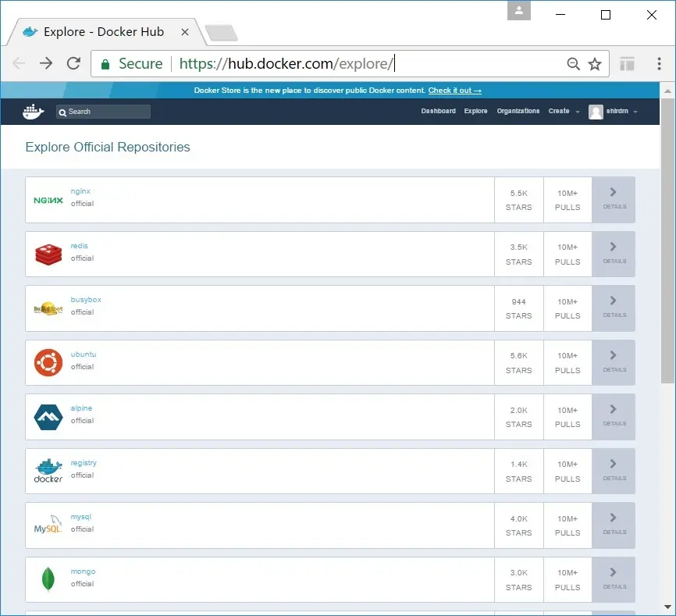Click registry '1.4K STARS' count
The image size is (676, 616).
(518, 472)
